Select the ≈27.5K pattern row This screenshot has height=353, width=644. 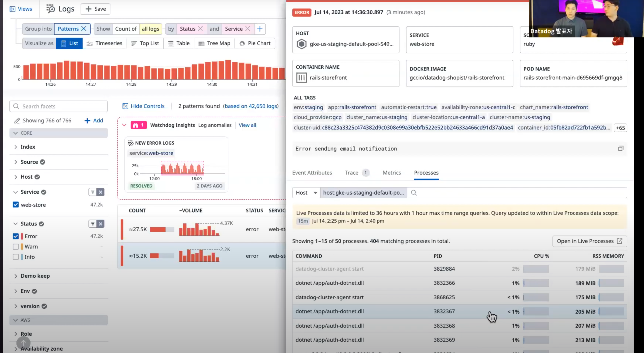click(201, 229)
